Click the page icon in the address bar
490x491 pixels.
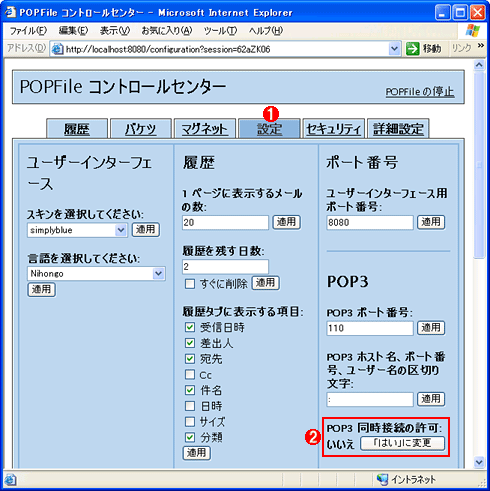tap(58, 49)
